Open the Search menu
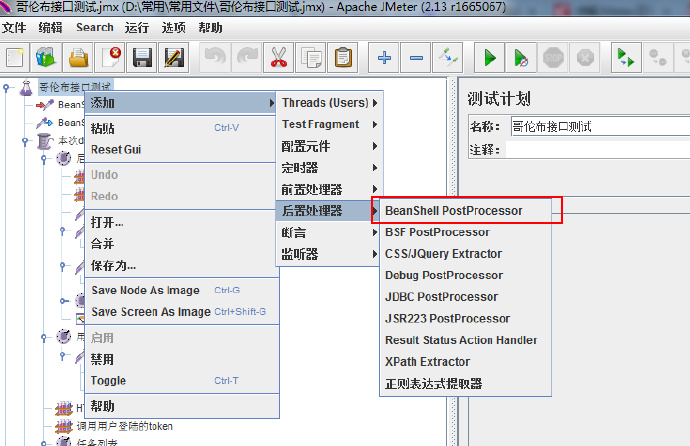Image resolution: width=690 pixels, height=446 pixels. click(x=95, y=27)
